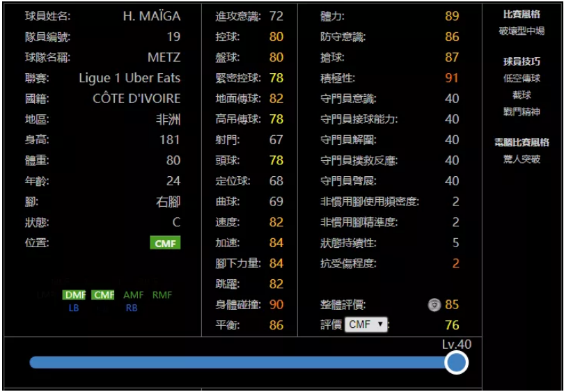This screenshot has width=564, height=392.
Task: Click the 腳下力量 stat label
Action: 238,264
